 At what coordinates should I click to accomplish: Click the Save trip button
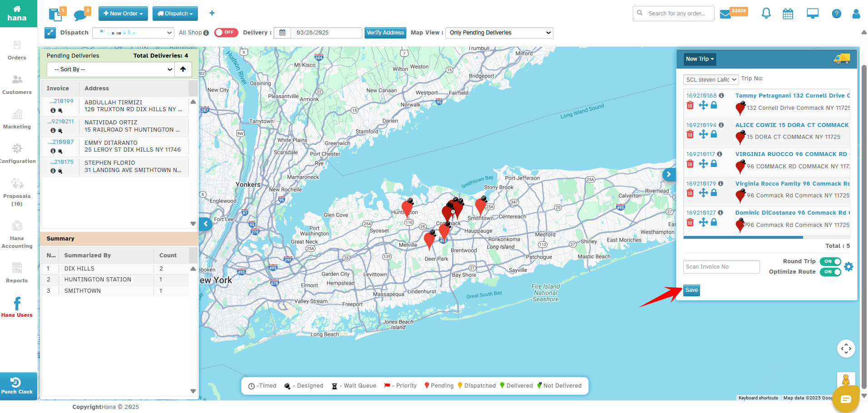[x=691, y=290]
